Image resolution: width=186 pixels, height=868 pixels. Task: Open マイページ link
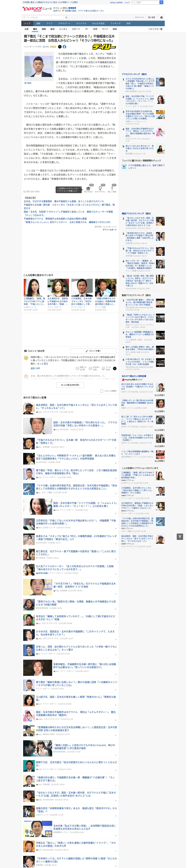[x=139, y=18]
